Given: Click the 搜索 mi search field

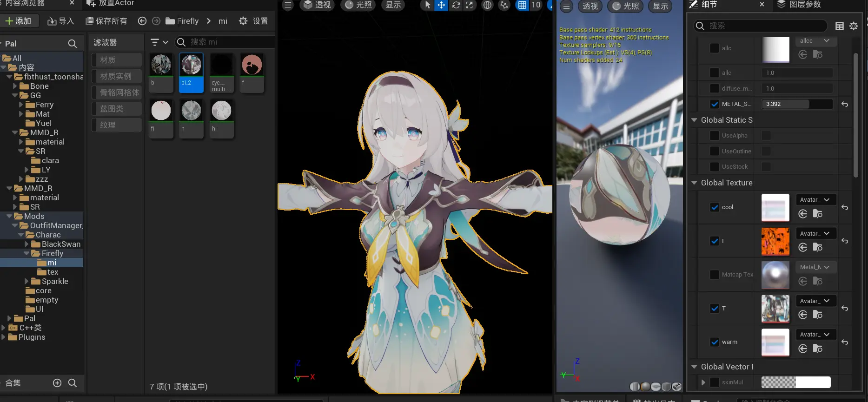Looking at the screenshot, I should [x=225, y=42].
